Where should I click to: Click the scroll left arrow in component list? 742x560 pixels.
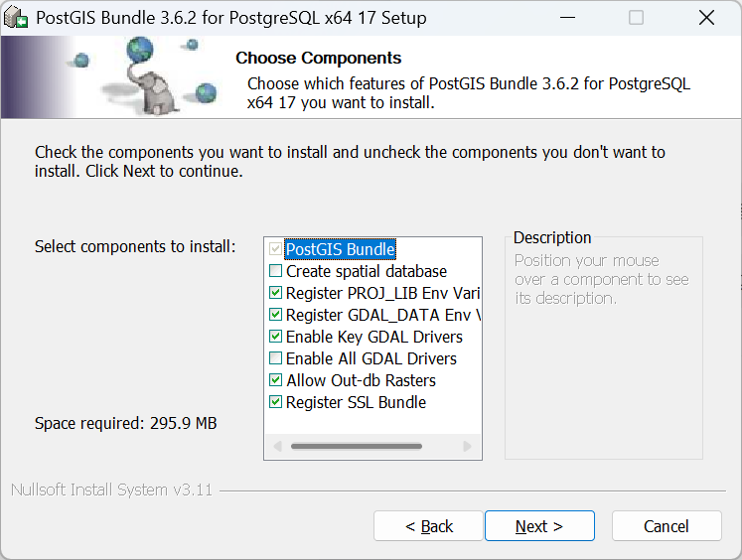pos(278,446)
